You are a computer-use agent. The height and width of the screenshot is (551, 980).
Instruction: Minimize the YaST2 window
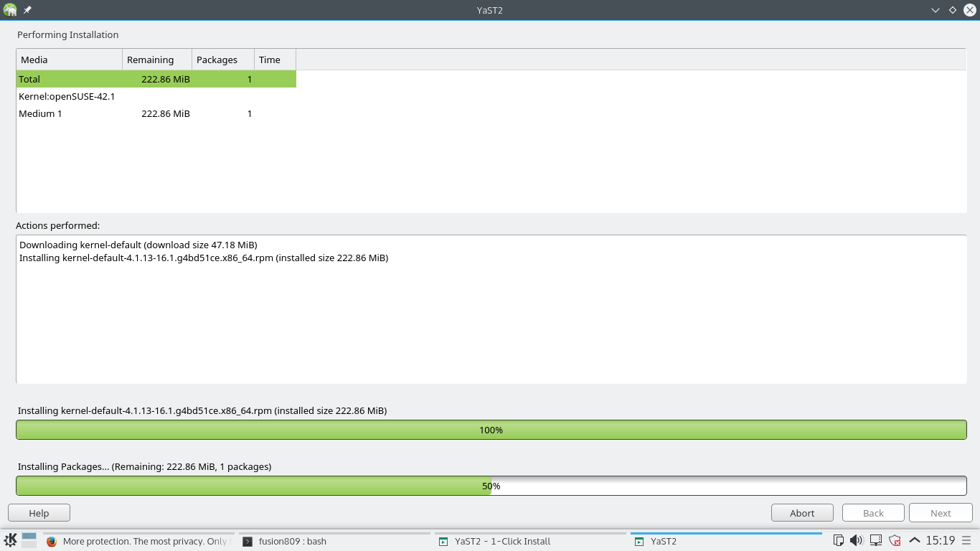point(936,10)
